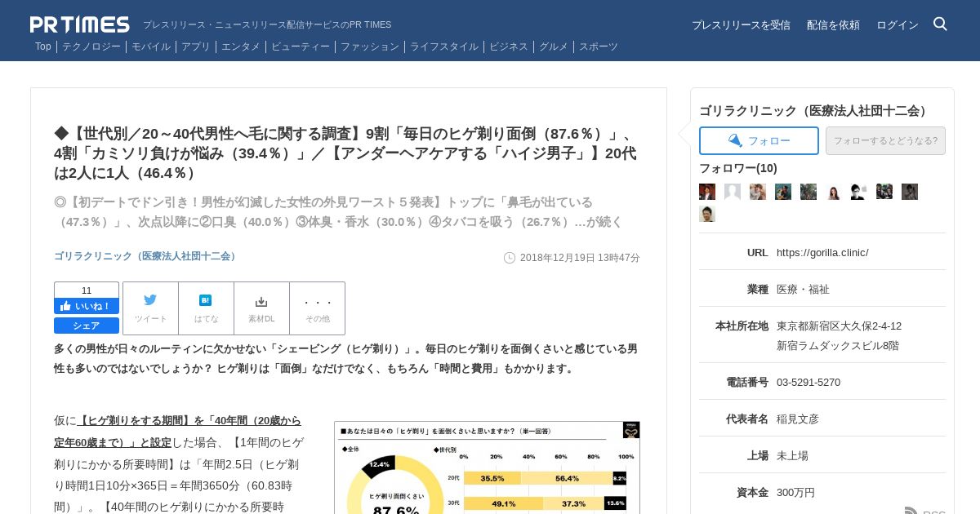Viewport: 980px width, 514px height.
Task: Open the スポーツ category
Action: [599, 47]
